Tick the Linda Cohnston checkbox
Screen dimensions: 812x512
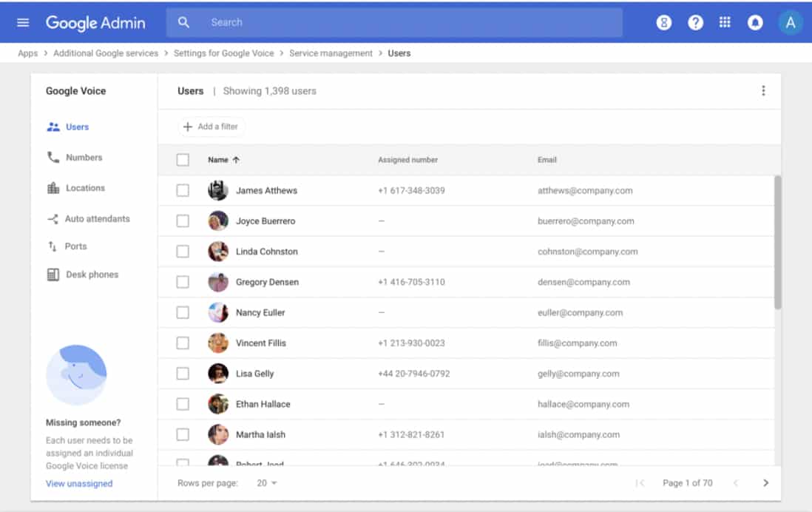pyautogui.click(x=183, y=252)
